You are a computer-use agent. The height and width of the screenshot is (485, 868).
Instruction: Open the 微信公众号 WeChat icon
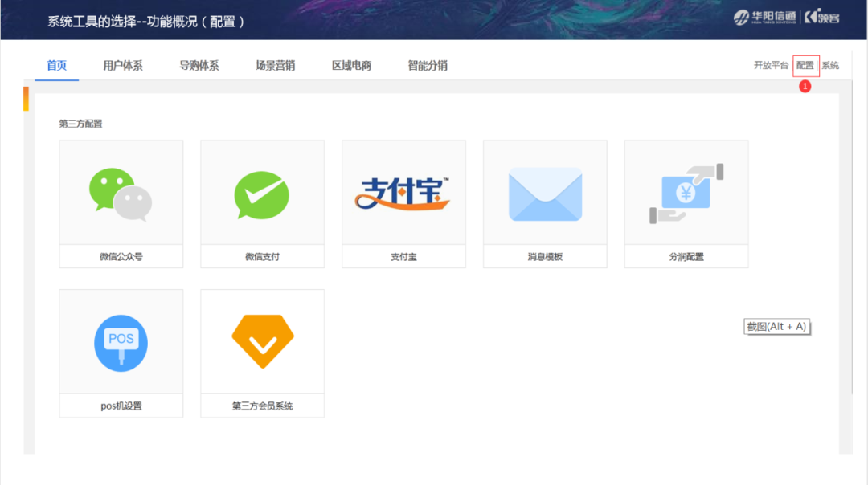click(121, 194)
